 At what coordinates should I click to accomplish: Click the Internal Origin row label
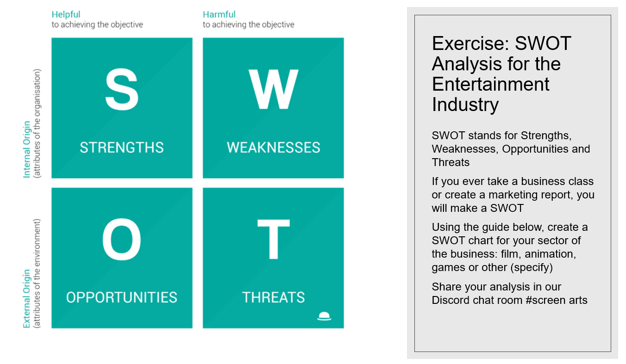click(27, 149)
